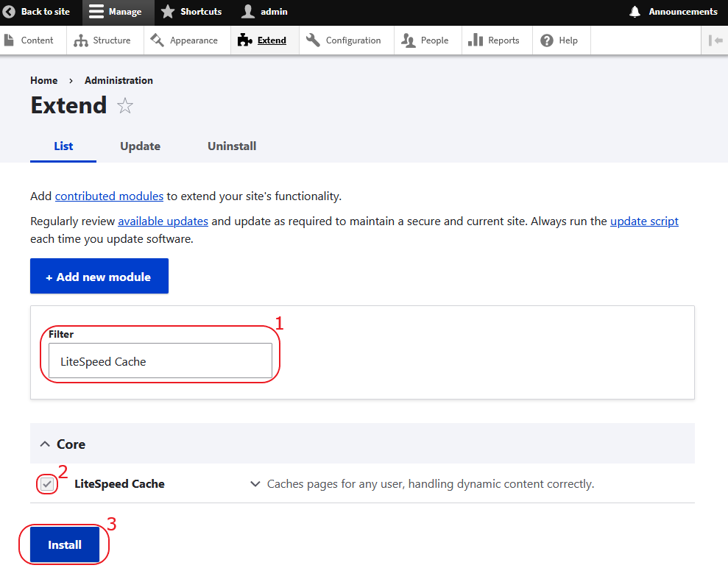Click the Configuration wrench icon
This screenshot has width=728, height=568.
coord(313,40)
